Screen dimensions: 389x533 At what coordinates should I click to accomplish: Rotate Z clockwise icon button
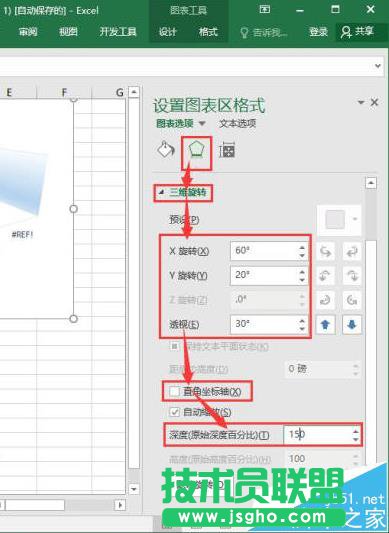click(x=325, y=300)
